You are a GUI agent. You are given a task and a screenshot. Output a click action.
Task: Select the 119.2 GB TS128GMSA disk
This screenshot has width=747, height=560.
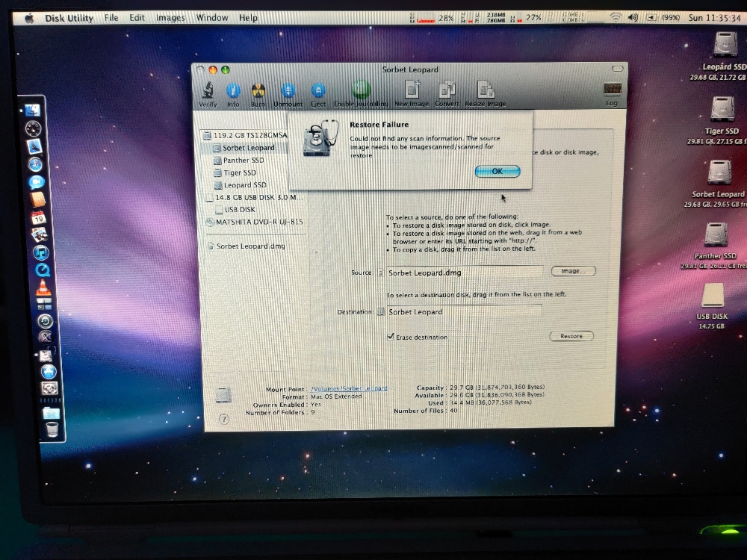click(x=245, y=136)
